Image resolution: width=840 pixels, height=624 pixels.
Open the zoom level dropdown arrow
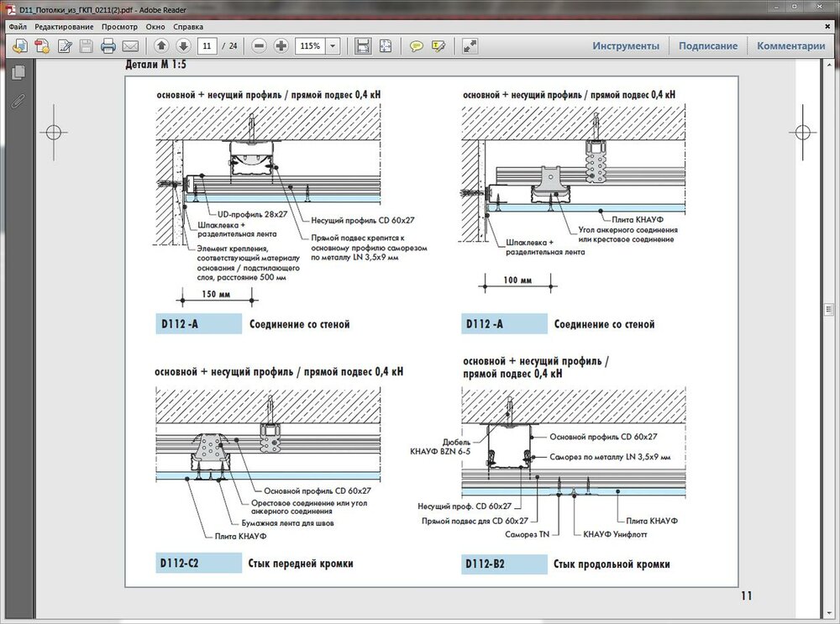tap(333, 46)
